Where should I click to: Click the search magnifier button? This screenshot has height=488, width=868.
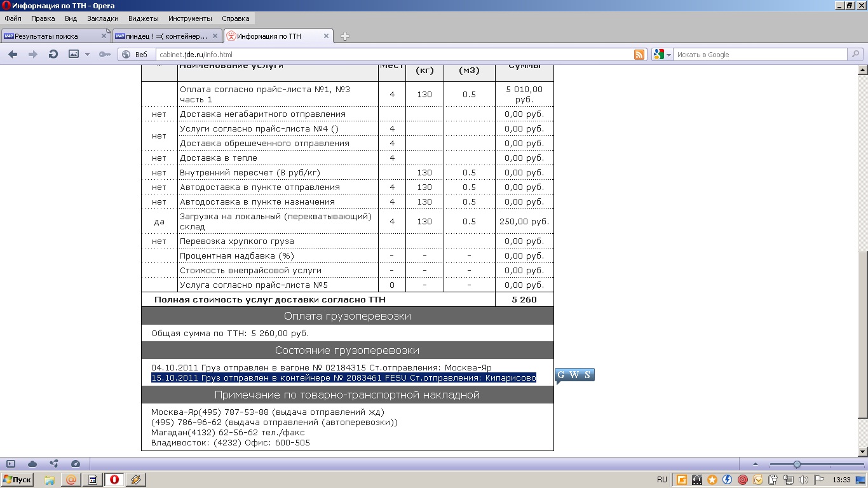(x=857, y=55)
